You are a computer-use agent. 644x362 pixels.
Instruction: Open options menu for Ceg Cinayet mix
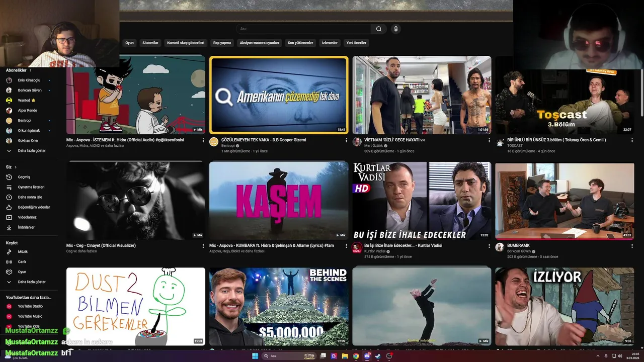click(x=203, y=246)
